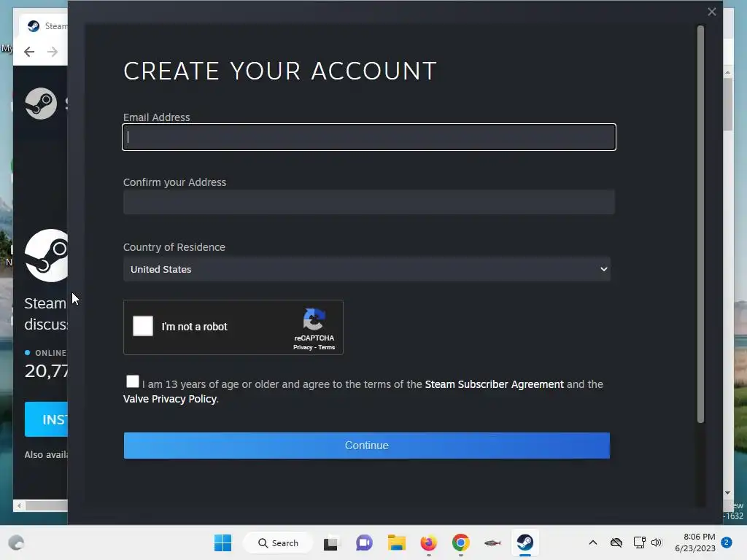Close the Create Your Account dialog
Image resolution: width=747 pixels, height=560 pixels.
[712, 12]
